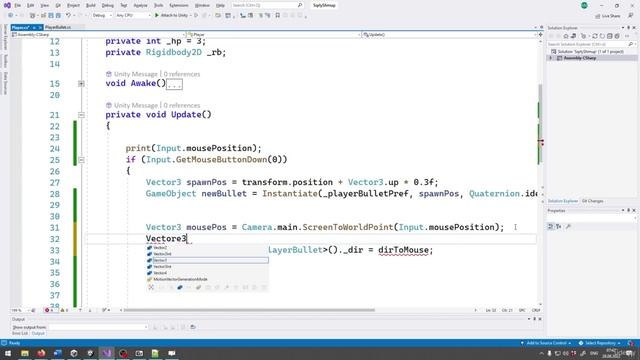
Task: Click Attach to Unity button
Action: click(171, 16)
